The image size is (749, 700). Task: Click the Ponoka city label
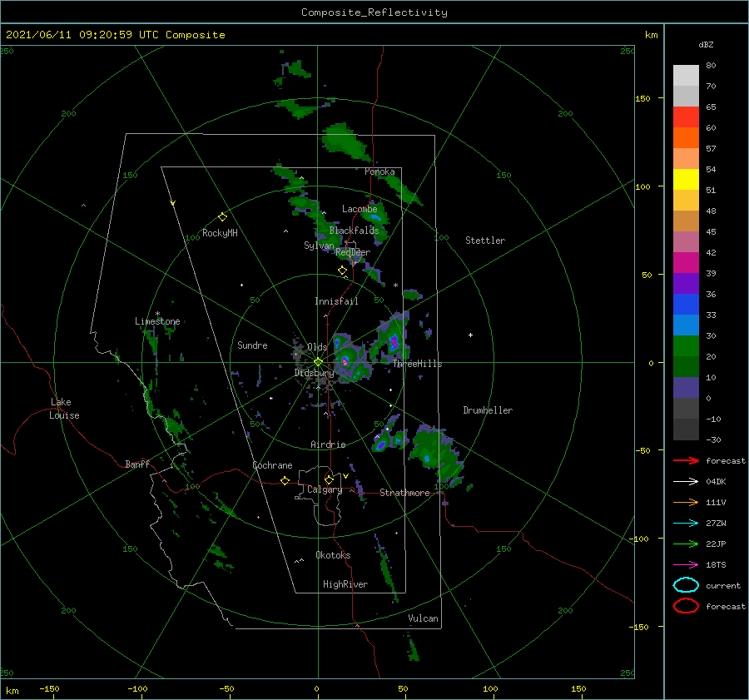379,171
